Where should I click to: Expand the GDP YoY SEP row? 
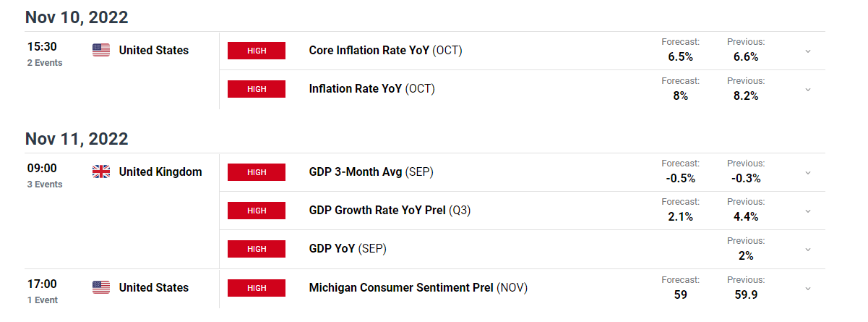coord(808,249)
